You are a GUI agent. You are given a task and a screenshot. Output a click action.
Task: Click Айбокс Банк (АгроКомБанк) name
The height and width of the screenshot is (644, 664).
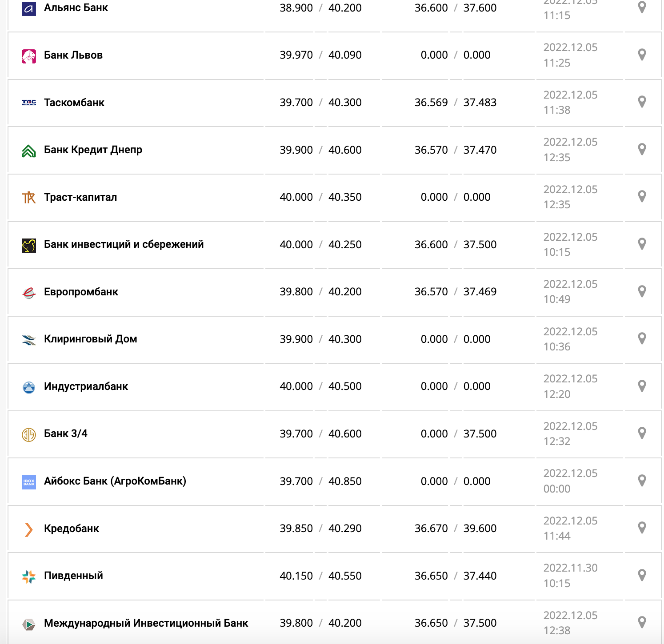[115, 481]
